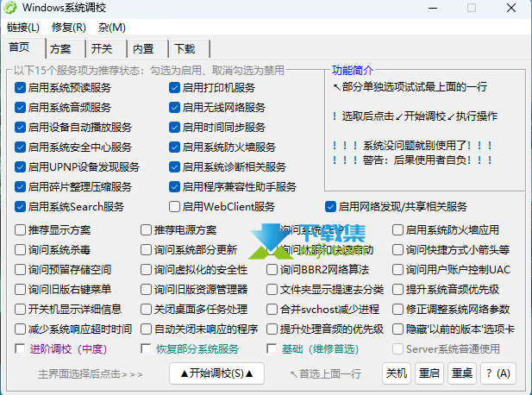Close the Windows系统调校 window
The height and width of the screenshot is (395, 532).
pyautogui.click(x=511, y=8)
